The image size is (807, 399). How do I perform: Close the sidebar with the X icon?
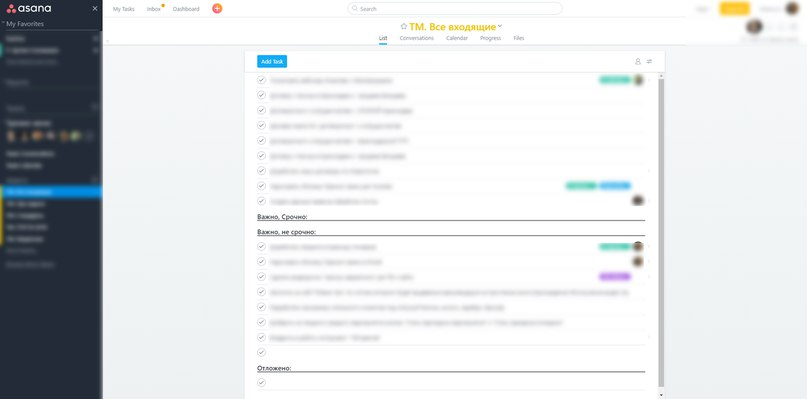click(x=95, y=8)
